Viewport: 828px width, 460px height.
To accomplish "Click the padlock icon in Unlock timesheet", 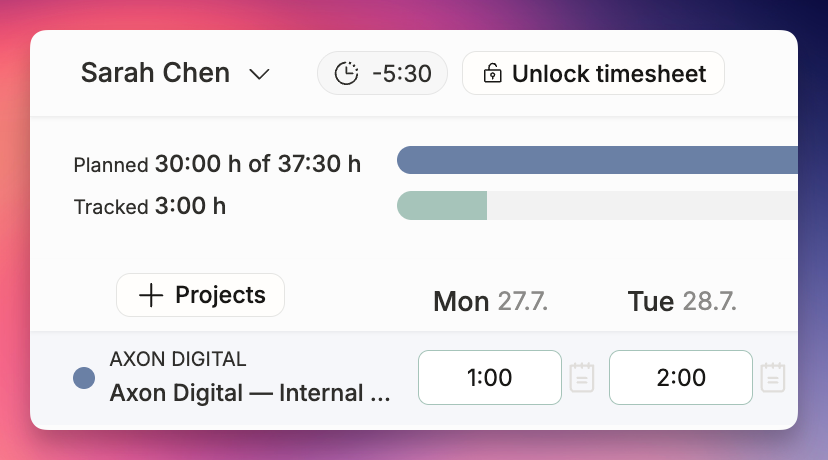I will coord(492,73).
